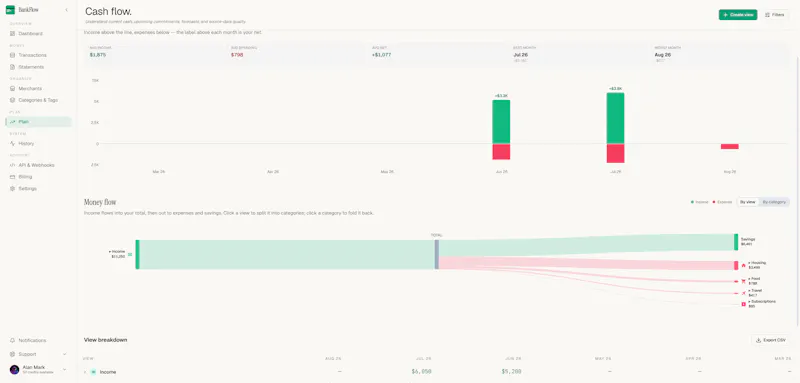Viewport: 800px width, 383px height.
Task: Collapse the sidebar with the chevron
Action: [66, 10]
